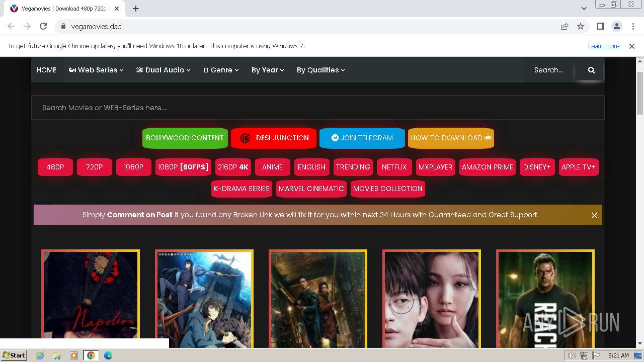Select the 720P quality tag

click(x=95, y=167)
